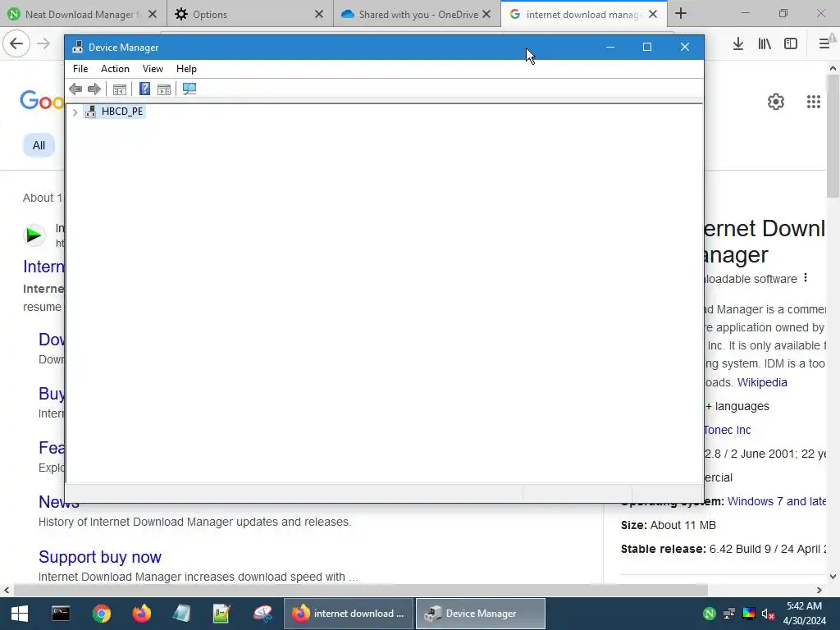Screen dimensions: 840x630
Task: Select the All search filter in Google
Action: click(39, 145)
